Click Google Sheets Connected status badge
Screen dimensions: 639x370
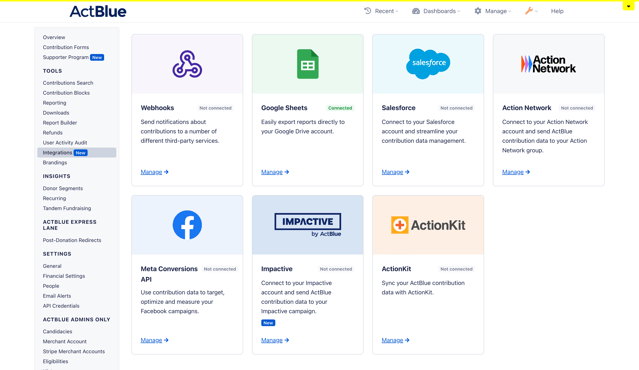pyautogui.click(x=340, y=108)
